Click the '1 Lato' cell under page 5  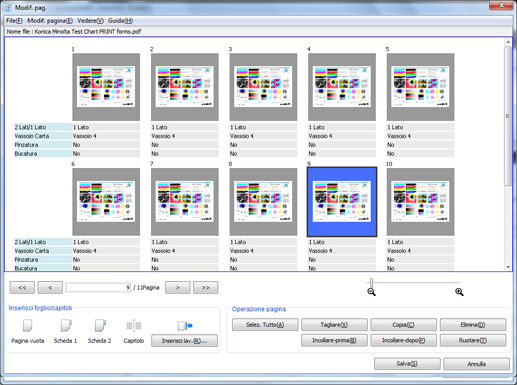coord(420,127)
